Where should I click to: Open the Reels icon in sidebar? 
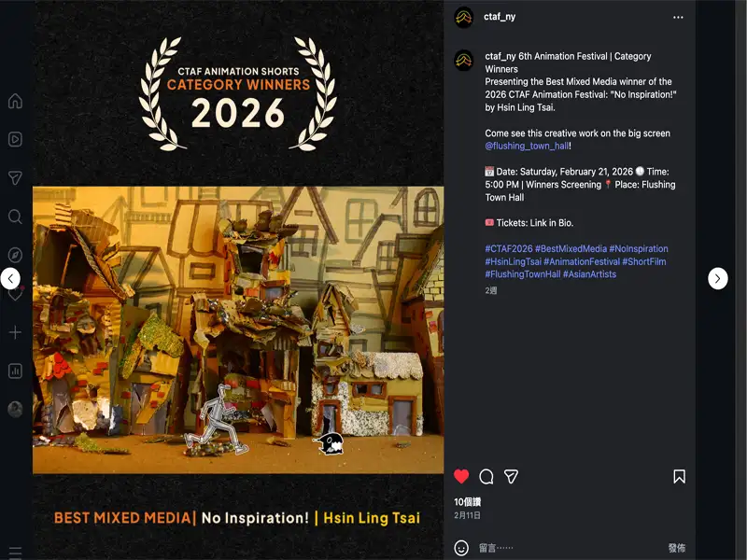(15, 139)
